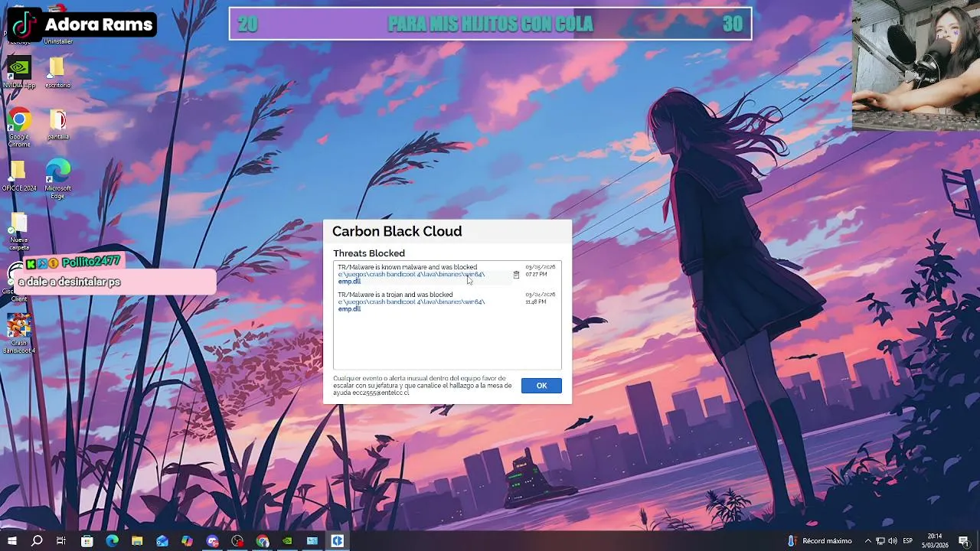Image resolution: width=980 pixels, height=551 pixels.
Task: Open the Outlook mail icon on the taskbar
Action: pyautogui.click(x=162, y=541)
